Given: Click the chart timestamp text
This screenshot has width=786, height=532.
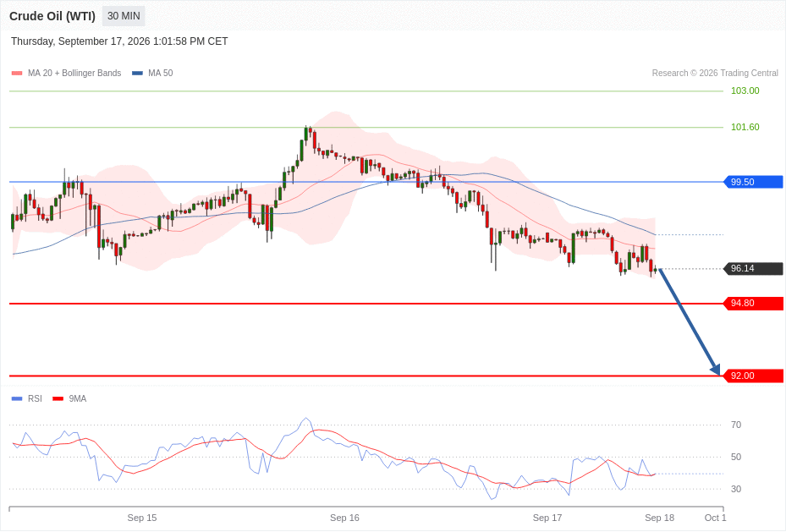Looking at the screenshot, I should click(x=119, y=41).
